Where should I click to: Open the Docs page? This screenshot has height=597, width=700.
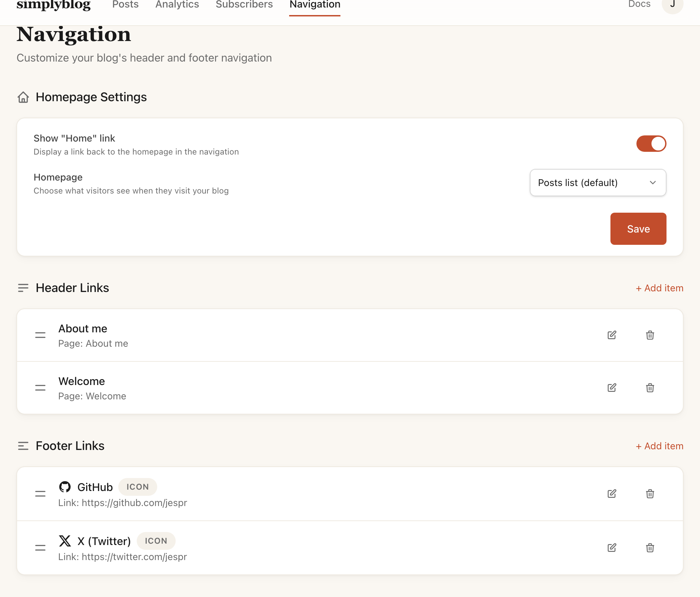640,4
